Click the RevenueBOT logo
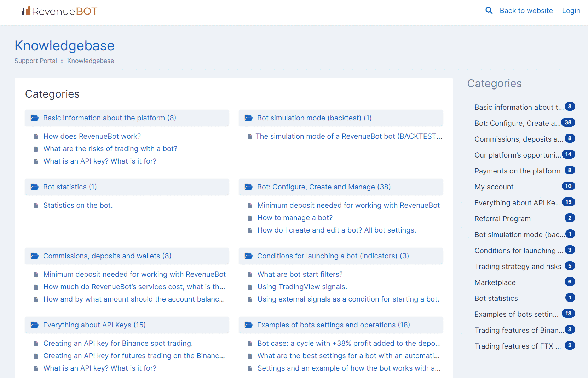 tap(59, 11)
